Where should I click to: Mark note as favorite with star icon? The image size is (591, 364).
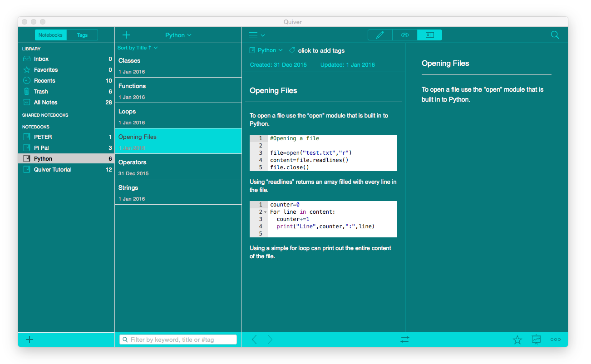pyautogui.click(x=517, y=339)
